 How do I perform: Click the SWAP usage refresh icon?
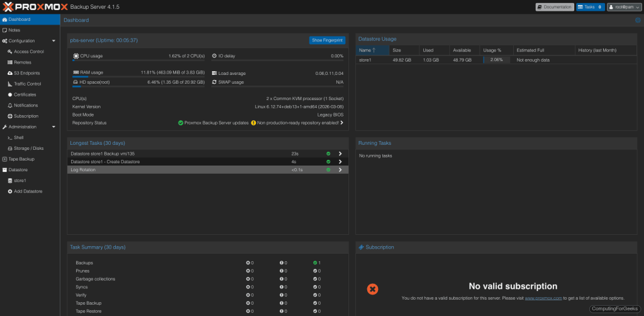pyautogui.click(x=214, y=82)
